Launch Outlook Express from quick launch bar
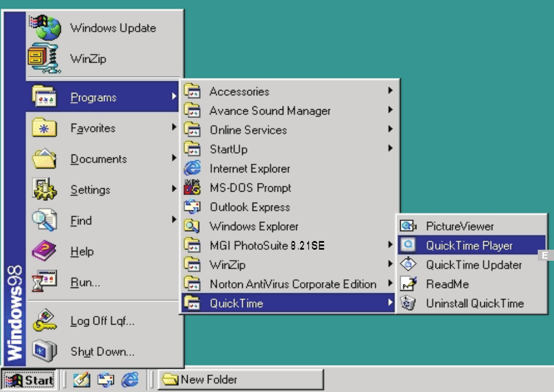Image resolution: width=554 pixels, height=392 pixels. (x=106, y=380)
